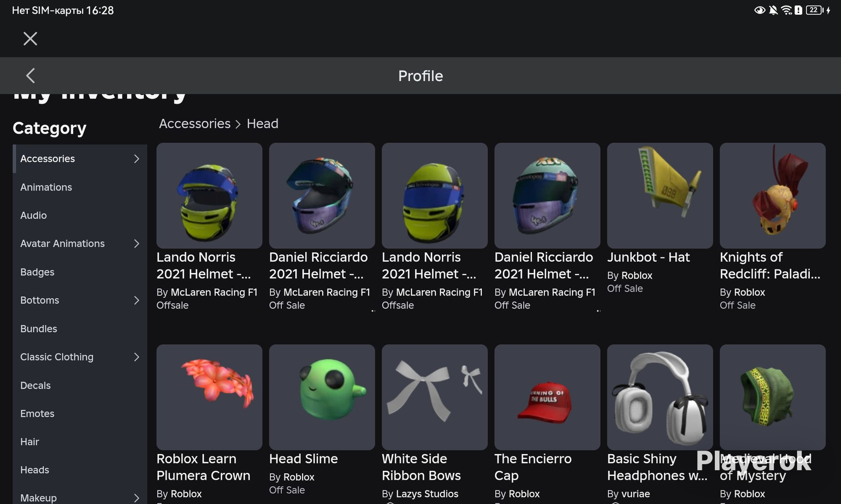Open the green Head Slime thumbnail

(x=322, y=397)
